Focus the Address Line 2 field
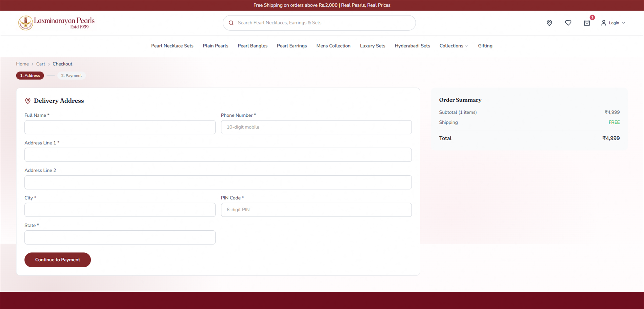 [218, 182]
